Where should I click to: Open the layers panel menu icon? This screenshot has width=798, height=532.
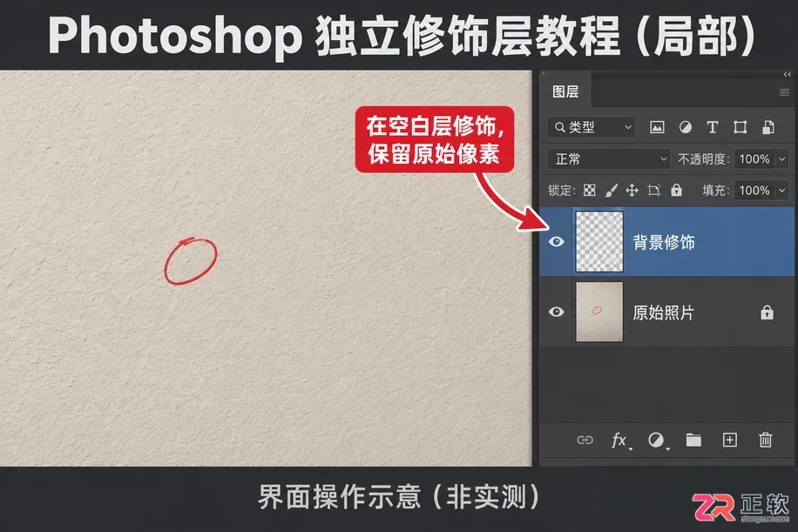coord(784,92)
